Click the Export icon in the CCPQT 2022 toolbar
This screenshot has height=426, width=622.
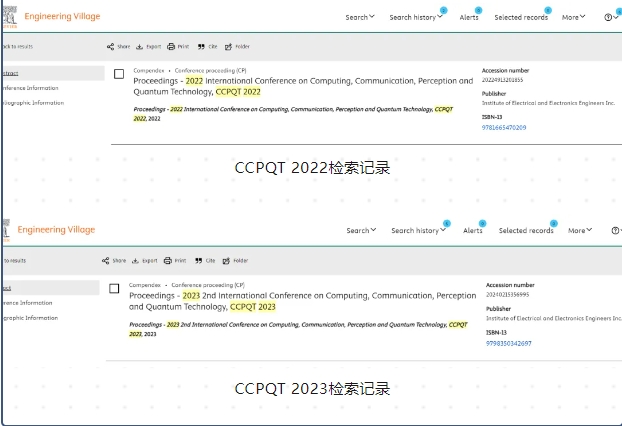[x=139, y=47]
